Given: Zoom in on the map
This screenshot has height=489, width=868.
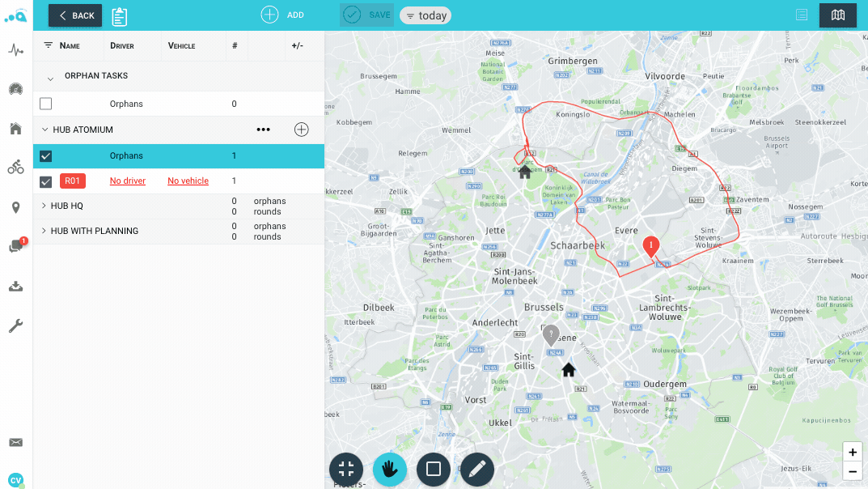Looking at the screenshot, I should click(x=853, y=452).
